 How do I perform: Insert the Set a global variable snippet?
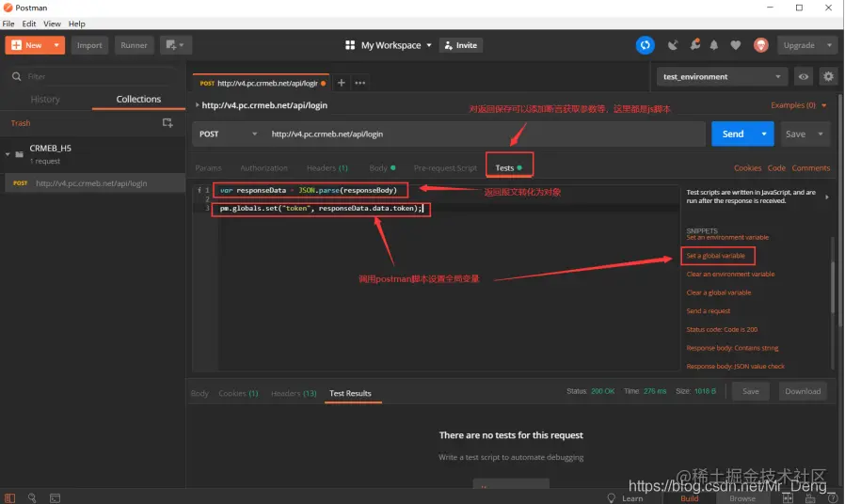tap(716, 256)
